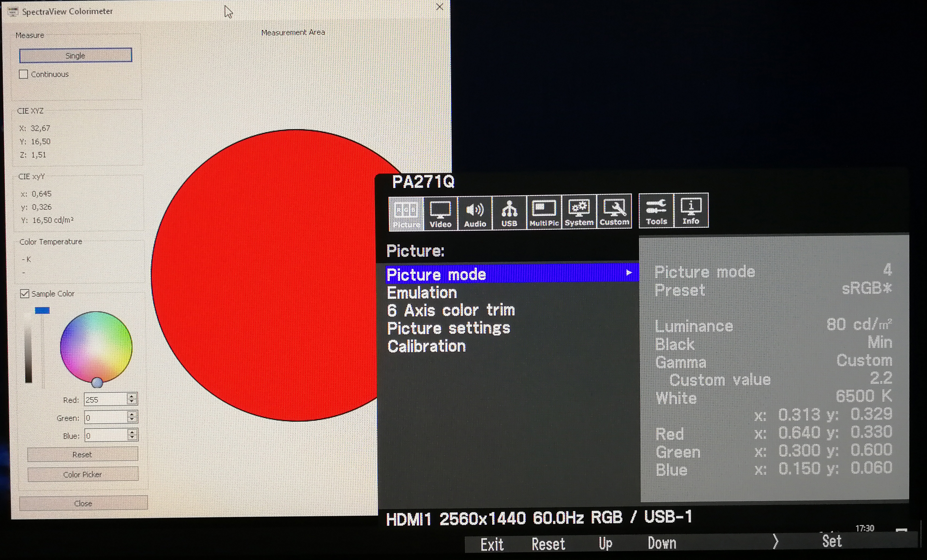Decrease Green value with down stepper
The image size is (927, 560).
pos(132,420)
